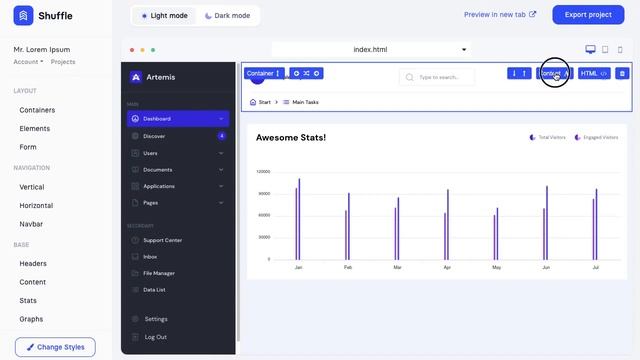Click the Start breadcrumb text
Screen dimensions: 640x360
click(264, 102)
